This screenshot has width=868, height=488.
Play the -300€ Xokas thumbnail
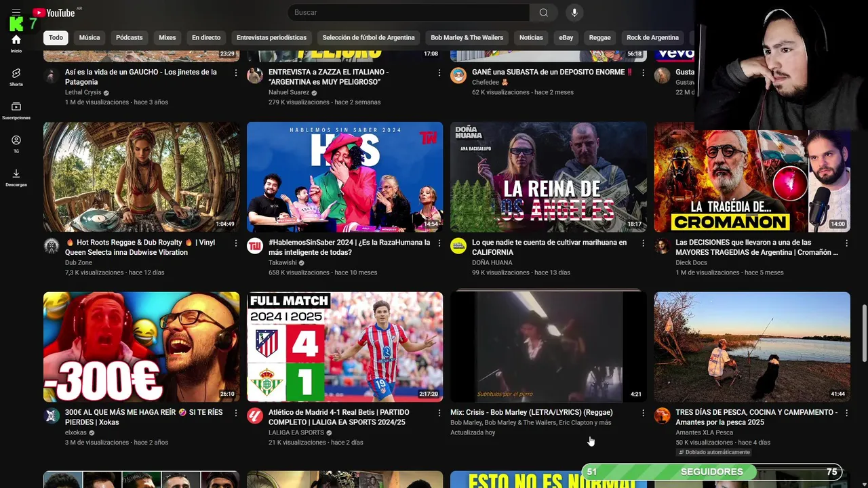141,347
